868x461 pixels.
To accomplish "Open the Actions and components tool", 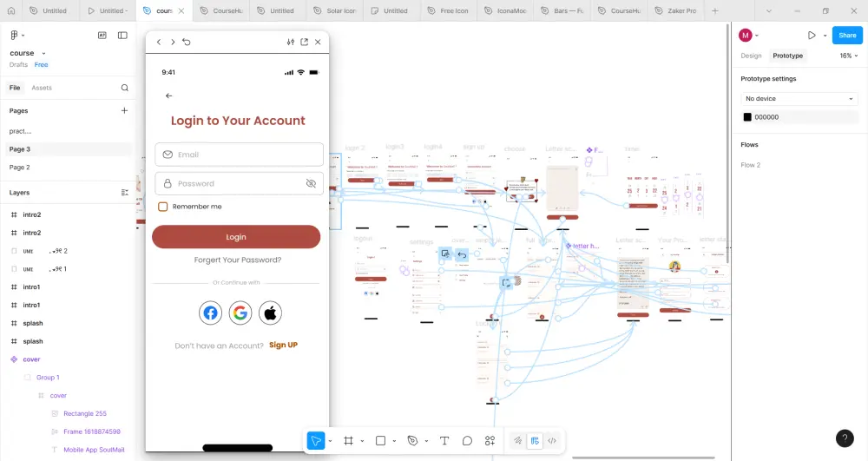I will (x=490, y=441).
